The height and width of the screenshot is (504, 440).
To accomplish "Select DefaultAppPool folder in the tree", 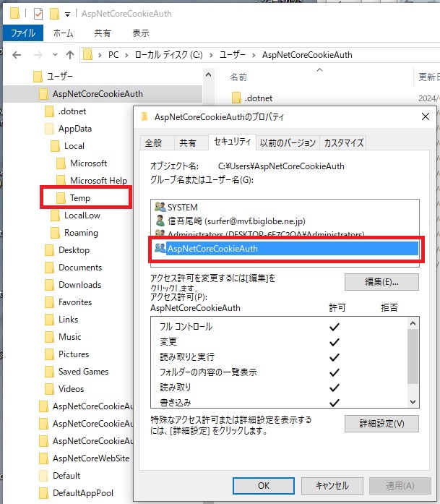I will (82, 493).
